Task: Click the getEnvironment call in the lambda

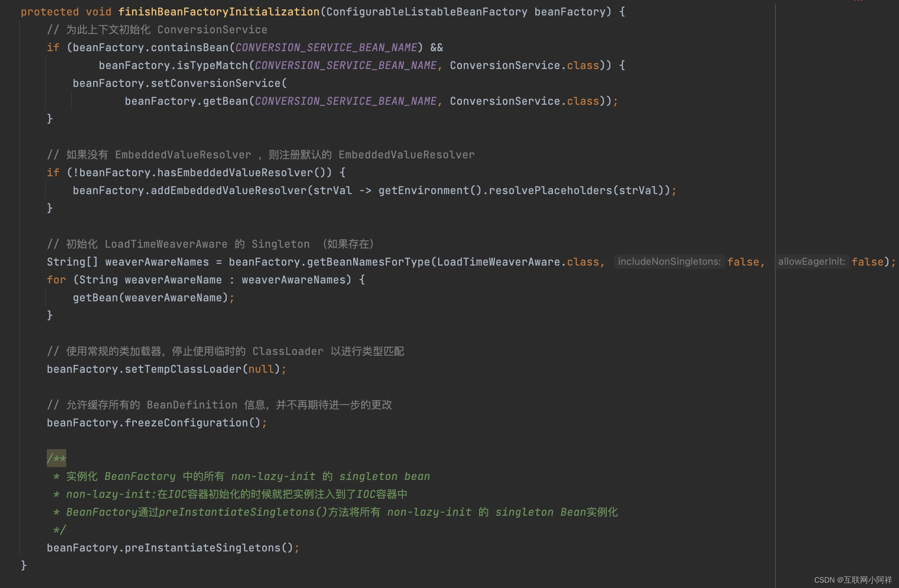Action: [423, 190]
